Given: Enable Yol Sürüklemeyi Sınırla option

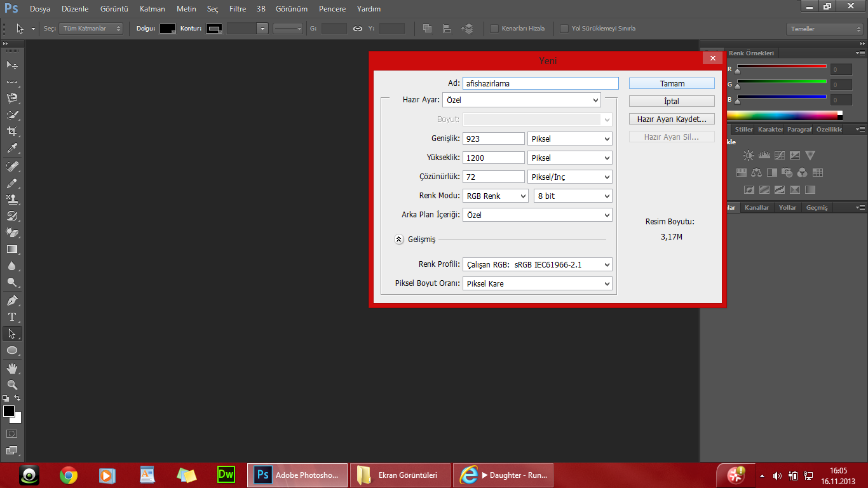Looking at the screenshot, I should [564, 28].
